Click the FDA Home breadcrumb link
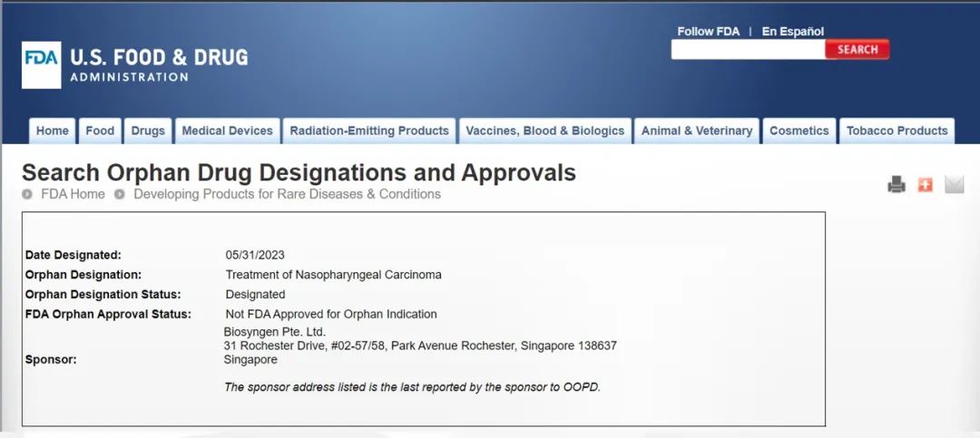Image resolution: width=980 pixels, height=438 pixels. pyautogui.click(x=73, y=194)
